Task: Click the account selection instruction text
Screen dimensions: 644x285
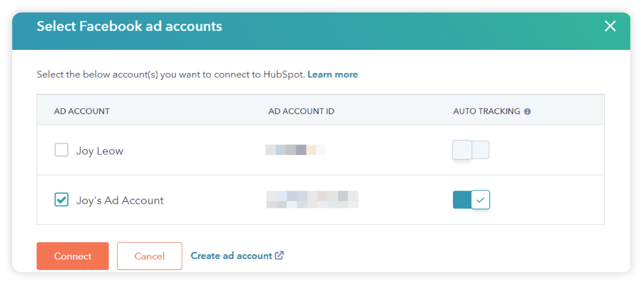Action: pos(171,75)
